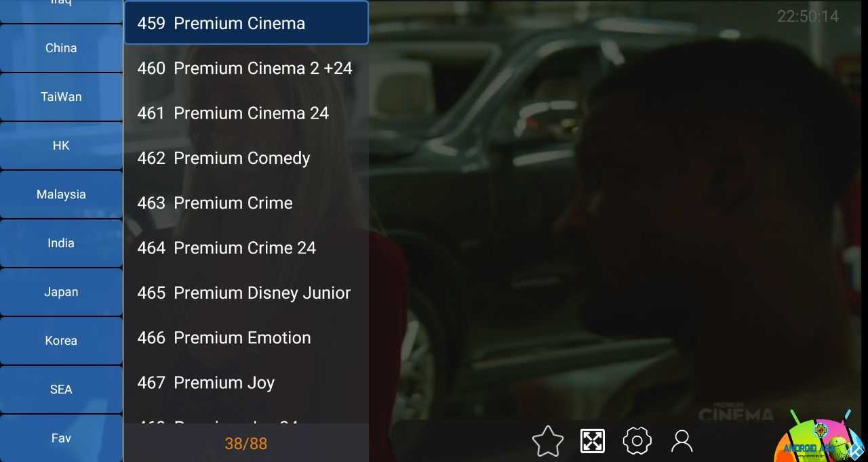Play channel 459 Premium Cinema
The width and height of the screenshot is (868, 462).
tap(246, 23)
